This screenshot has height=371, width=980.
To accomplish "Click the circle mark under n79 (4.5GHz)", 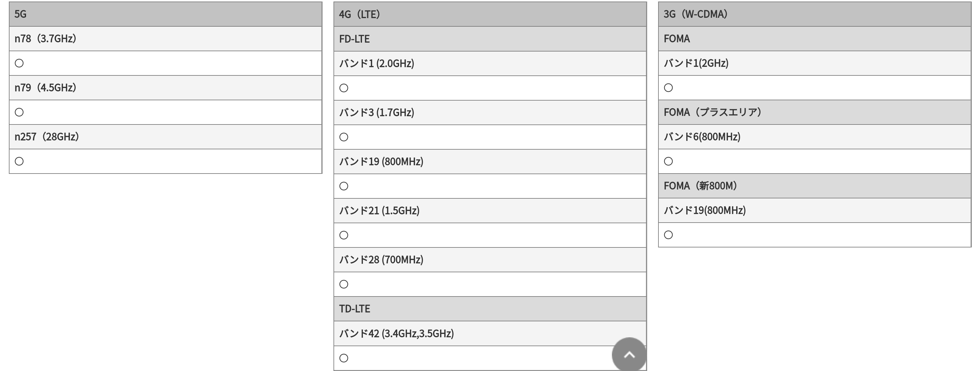I will coord(19,112).
